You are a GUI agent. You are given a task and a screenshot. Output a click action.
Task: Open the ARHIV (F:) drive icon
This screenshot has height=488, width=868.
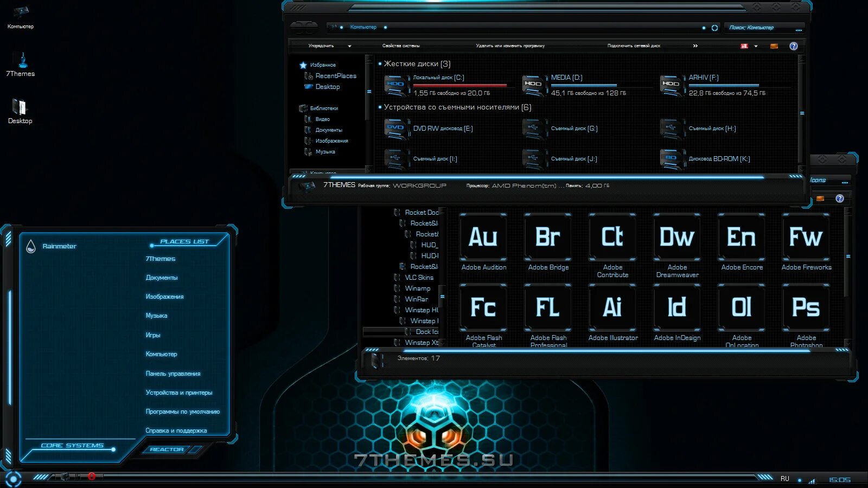[x=672, y=86]
